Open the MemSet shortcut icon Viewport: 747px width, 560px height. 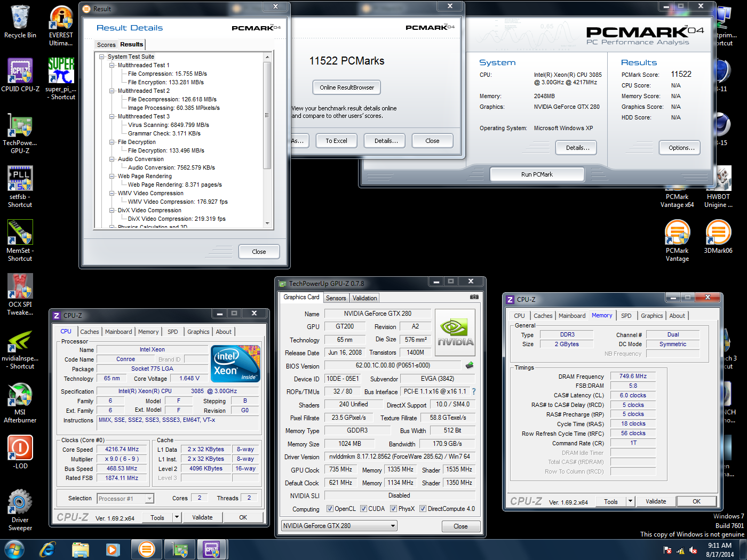[20, 241]
